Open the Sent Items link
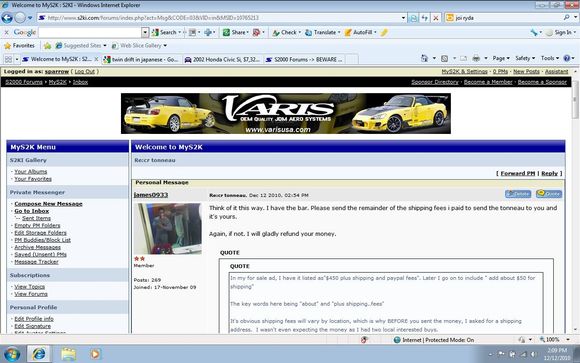The width and height of the screenshot is (580, 363). click(x=36, y=218)
